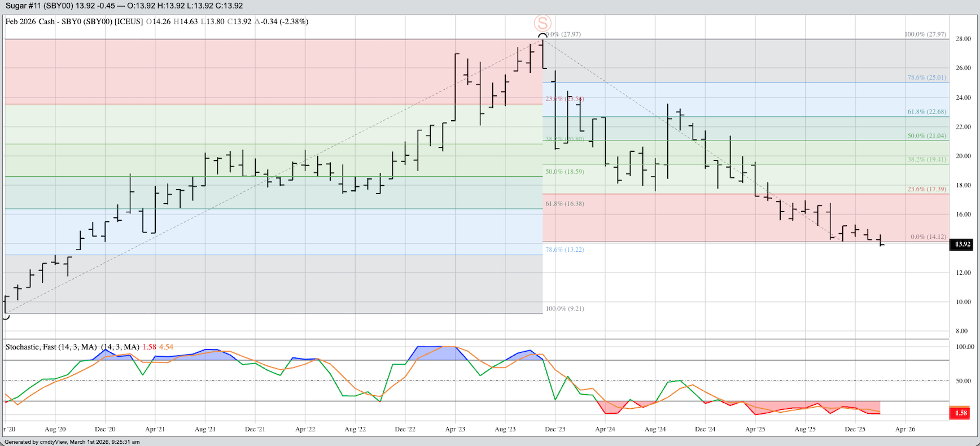Select the 61.8% (22.68) retracement label
The height and width of the screenshot is (446, 980).
pos(926,112)
